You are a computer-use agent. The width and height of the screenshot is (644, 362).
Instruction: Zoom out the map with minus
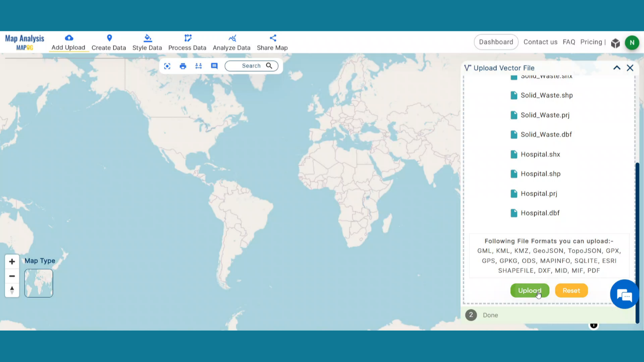coord(12,276)
